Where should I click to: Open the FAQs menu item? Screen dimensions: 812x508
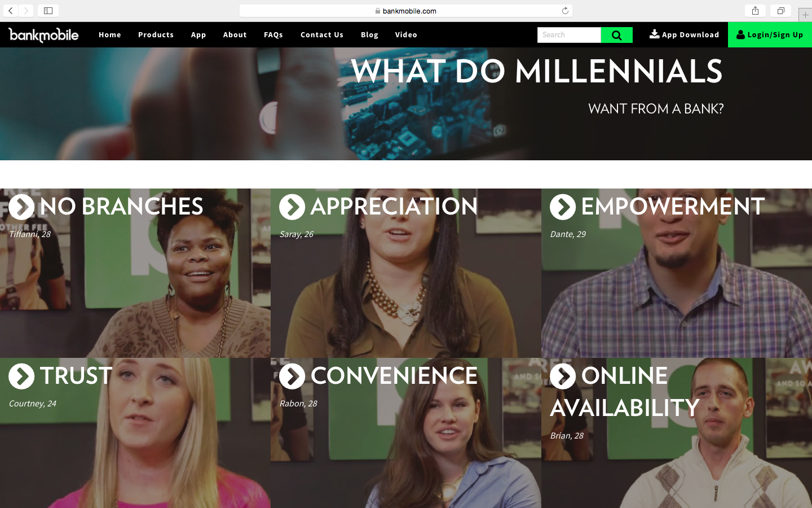click(x=273, y=35)
